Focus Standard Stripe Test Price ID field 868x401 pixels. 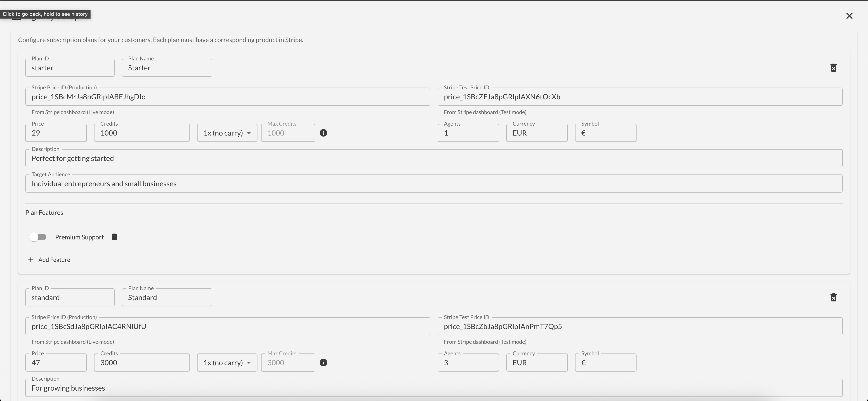coord(639,327)
